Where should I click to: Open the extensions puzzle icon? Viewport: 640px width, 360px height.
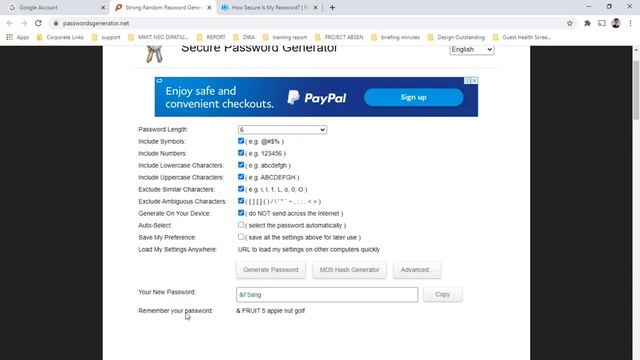pyautogui.click(x=587, y=23)
